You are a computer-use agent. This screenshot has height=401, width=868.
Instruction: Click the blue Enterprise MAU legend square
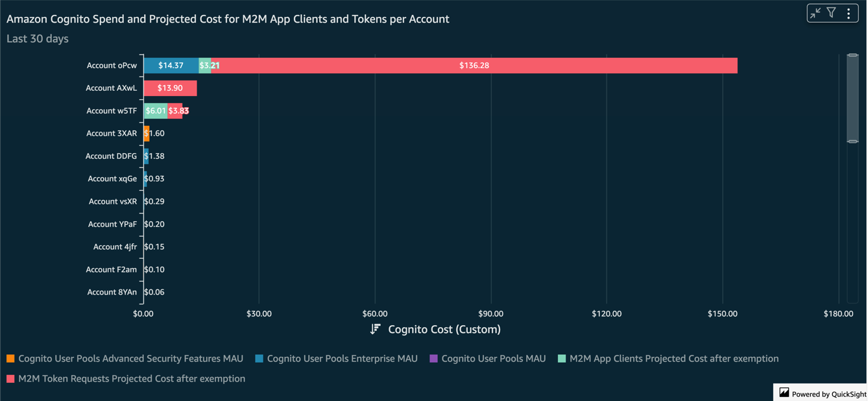coord(259,358)
